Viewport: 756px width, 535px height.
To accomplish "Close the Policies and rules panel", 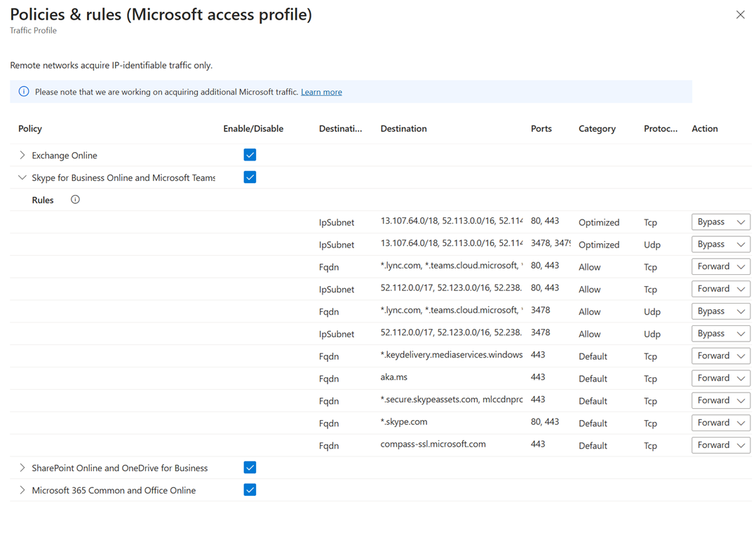I will click(x=741, y=14).
